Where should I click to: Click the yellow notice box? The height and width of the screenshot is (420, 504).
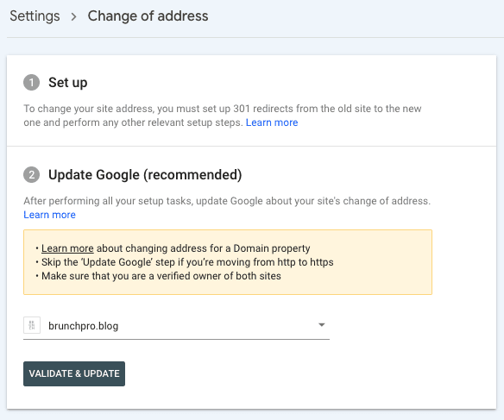click(x=228, y=262)
